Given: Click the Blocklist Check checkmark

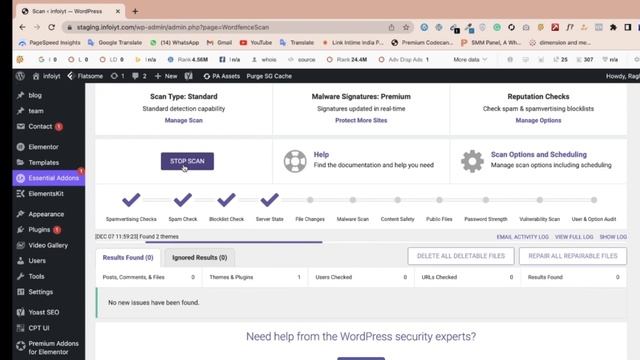Looking at the screenshot, I should [x=226, y=200].
